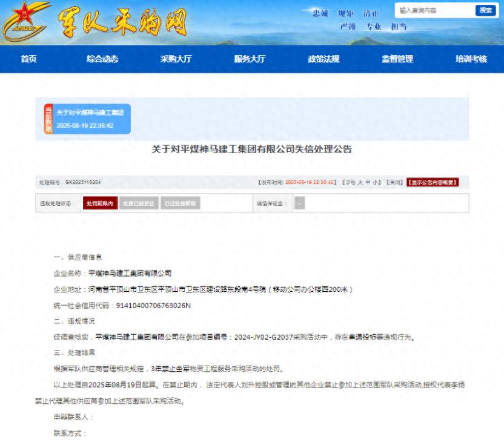Click the publish time 2025-08-19 text

click(x=310, y=182)
